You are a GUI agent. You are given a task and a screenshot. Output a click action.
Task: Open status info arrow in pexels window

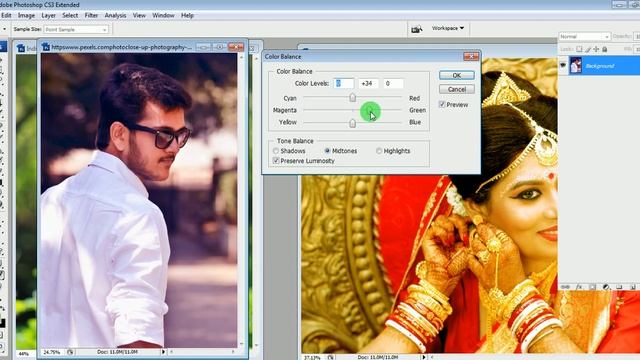coord(163,352)
